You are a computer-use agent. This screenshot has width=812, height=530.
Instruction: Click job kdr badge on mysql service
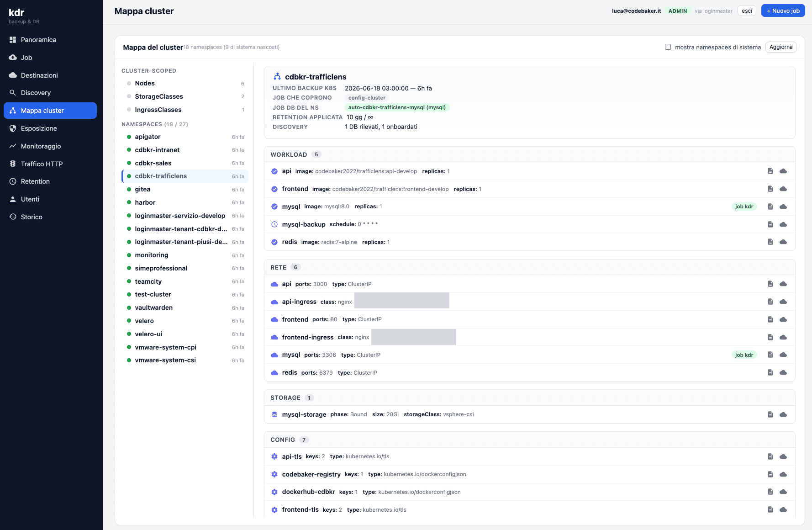click(744, 355)
